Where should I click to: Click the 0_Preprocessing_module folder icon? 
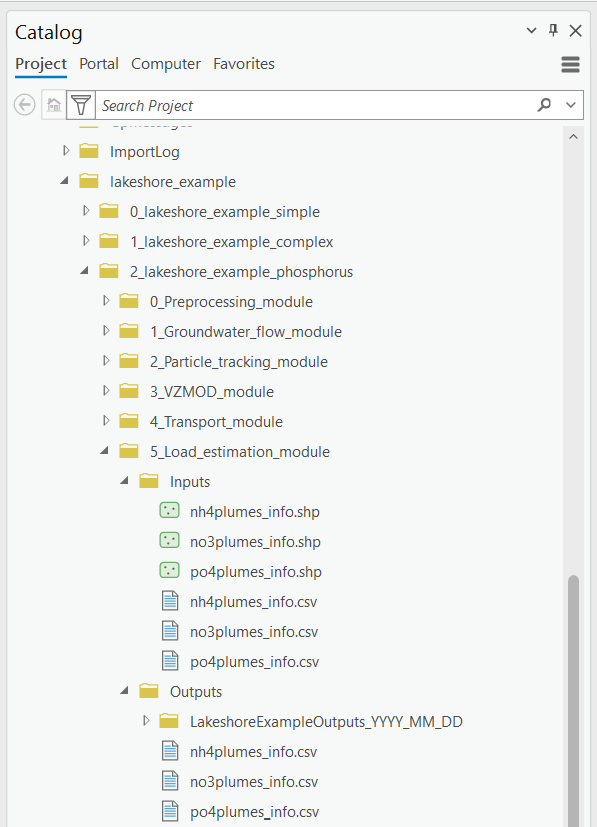point(129,302)
